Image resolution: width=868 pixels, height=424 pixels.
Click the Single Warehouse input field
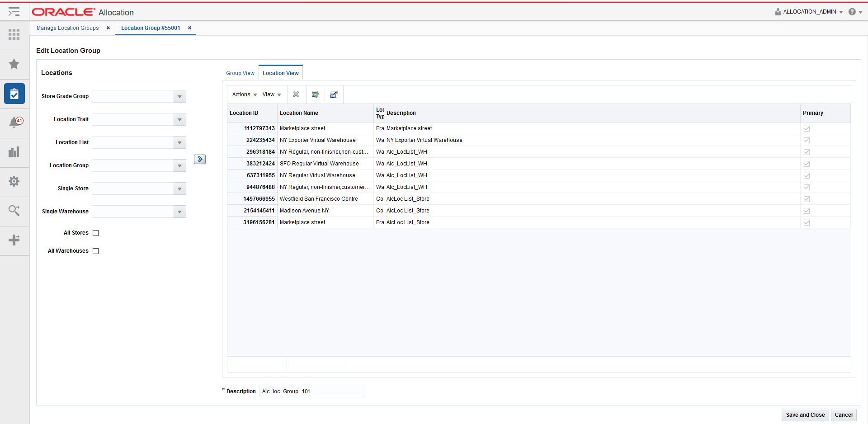[x=133, y=212]
